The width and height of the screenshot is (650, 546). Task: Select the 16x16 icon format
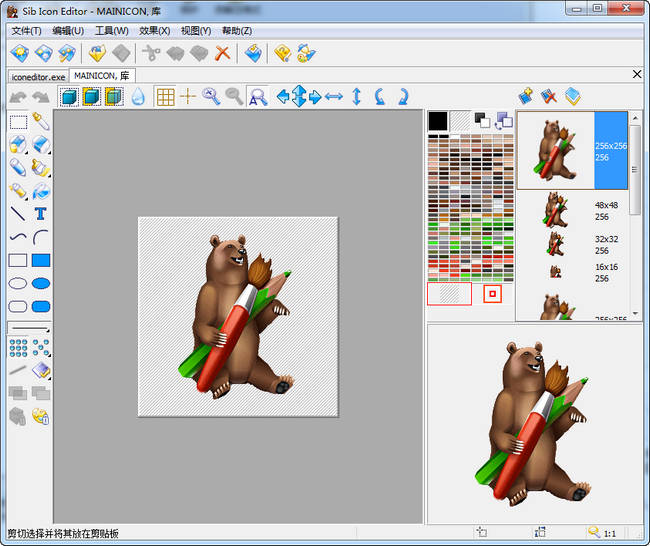pos(572,272)
